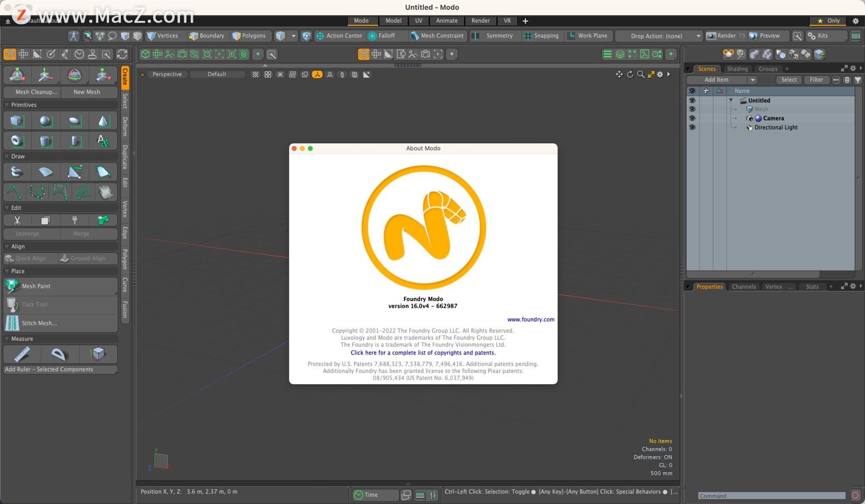Viewport: 865px width, 504px height.
Task: Select the Text primitive tool
Action: click(103, 141)
